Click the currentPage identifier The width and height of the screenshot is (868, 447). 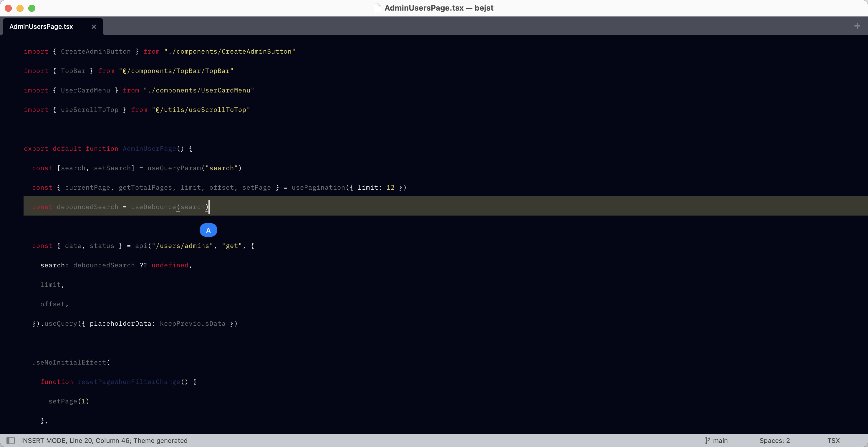(x=88, y=188)
